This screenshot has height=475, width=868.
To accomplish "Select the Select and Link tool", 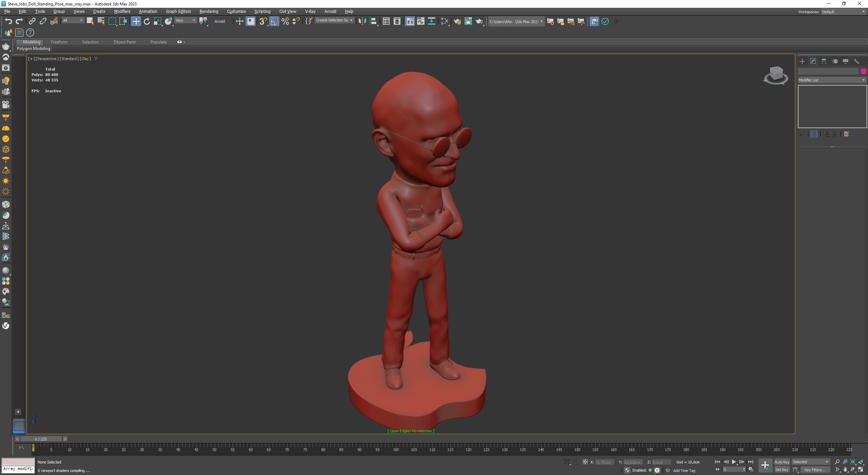I will pyautogui.click(x=32, y=21).
